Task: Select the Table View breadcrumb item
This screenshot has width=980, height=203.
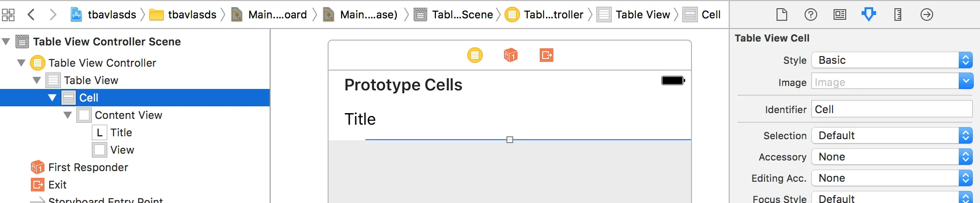Action: (642, 14)
